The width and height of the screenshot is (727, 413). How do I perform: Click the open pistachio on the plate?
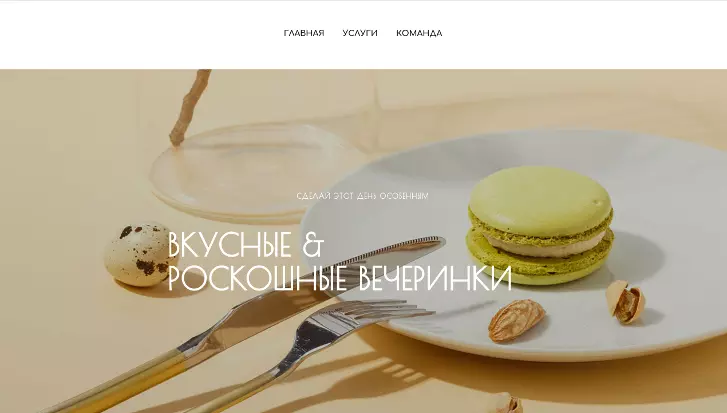626,301
